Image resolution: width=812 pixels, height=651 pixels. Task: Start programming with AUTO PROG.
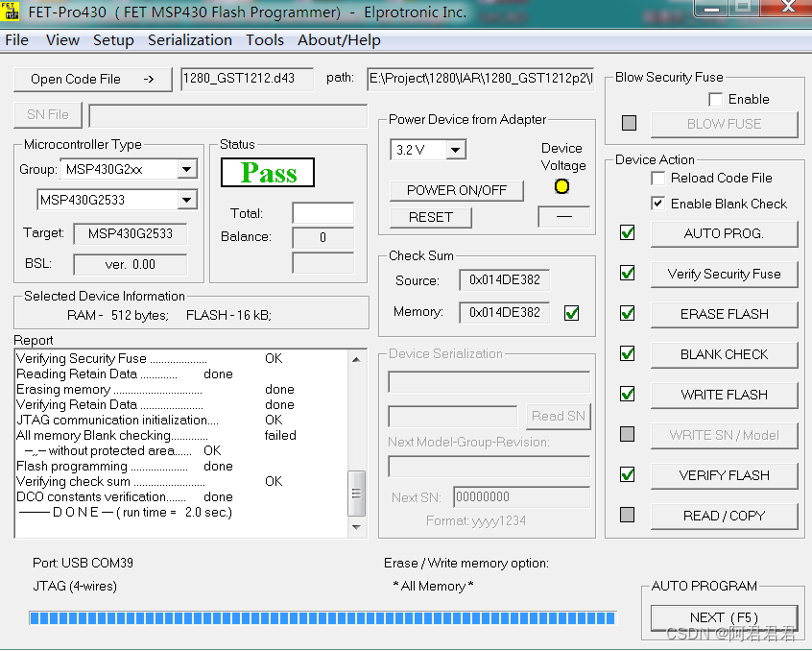point(724,233)
